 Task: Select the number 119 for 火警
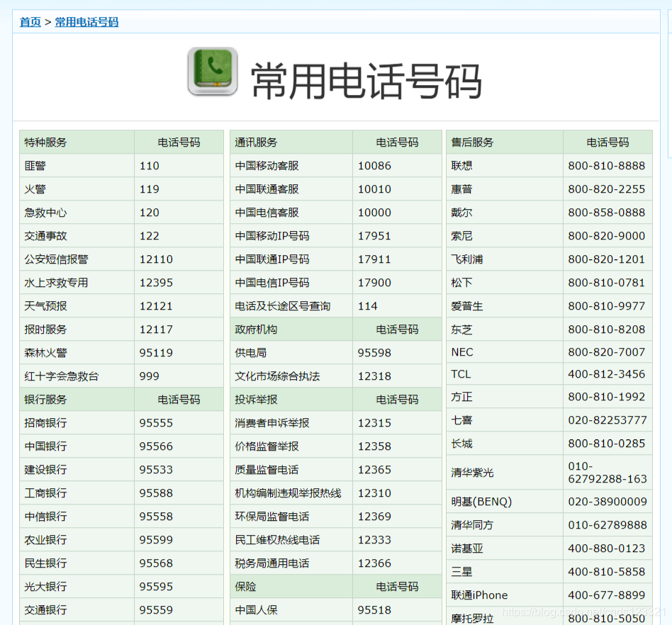point(149,189)
